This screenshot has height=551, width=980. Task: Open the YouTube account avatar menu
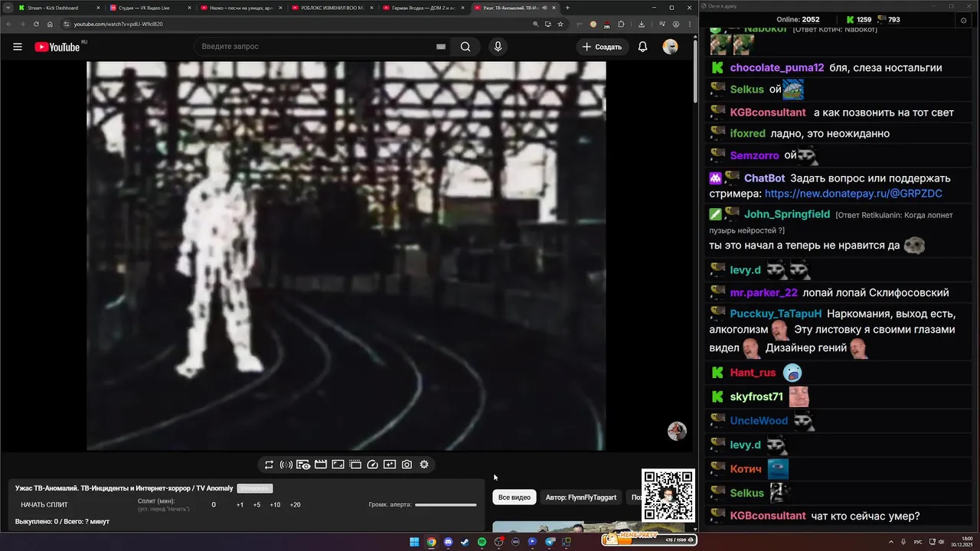click(670, 47)
